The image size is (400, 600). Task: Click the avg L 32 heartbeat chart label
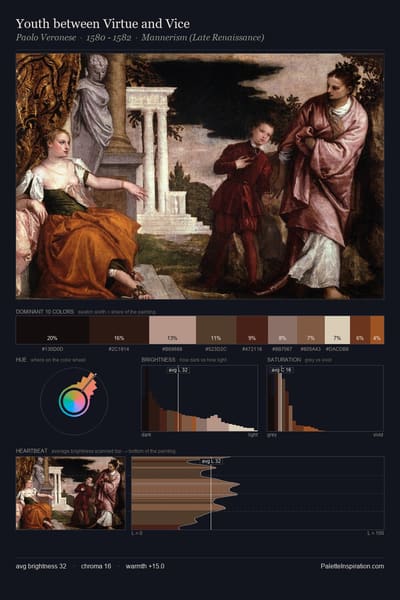tap(211, 461)
